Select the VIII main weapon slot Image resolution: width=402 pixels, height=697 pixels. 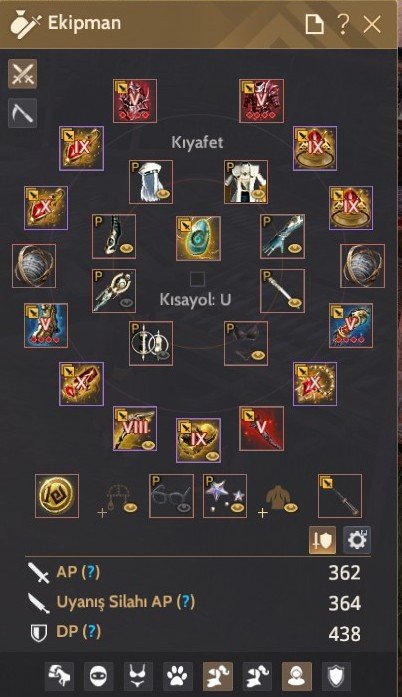[135, 429]
